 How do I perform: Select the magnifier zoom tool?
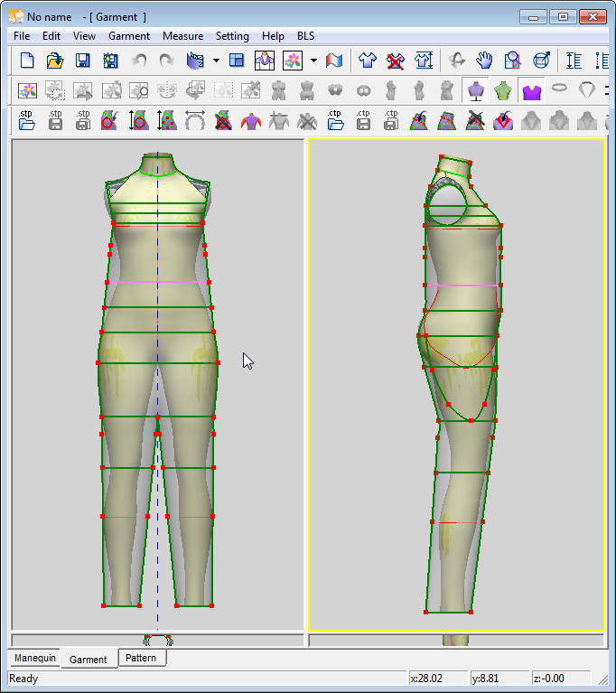coord(513,61)
